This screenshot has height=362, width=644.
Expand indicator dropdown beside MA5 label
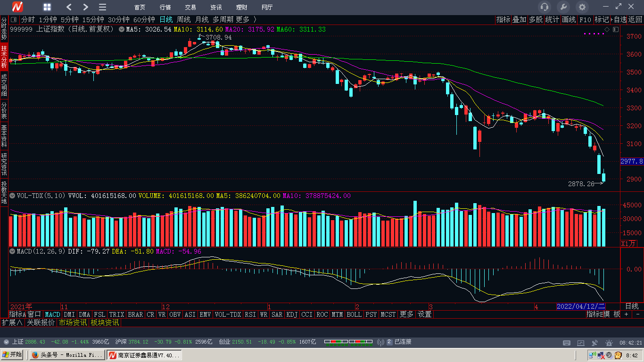click(122, 29)
